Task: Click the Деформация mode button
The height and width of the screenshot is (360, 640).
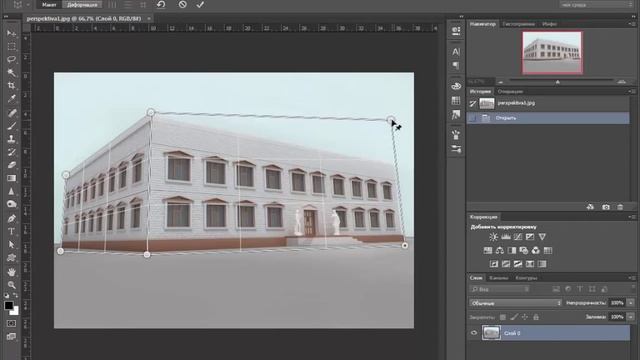Action: pos(82,5)
